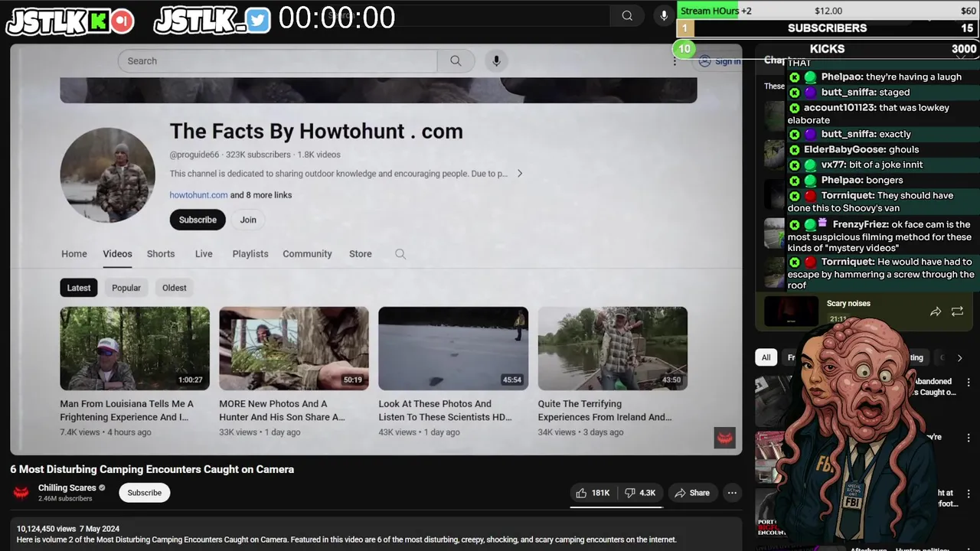Screen dimensions: 980x551
Task: Click the Scary noises chapter thumbnail
Action: [x=791, y=311]
